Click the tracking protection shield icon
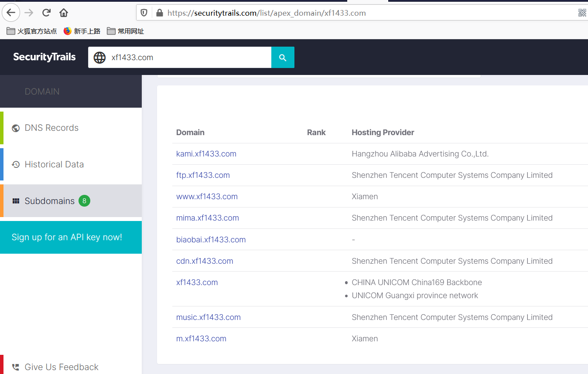 pos(144,13)
